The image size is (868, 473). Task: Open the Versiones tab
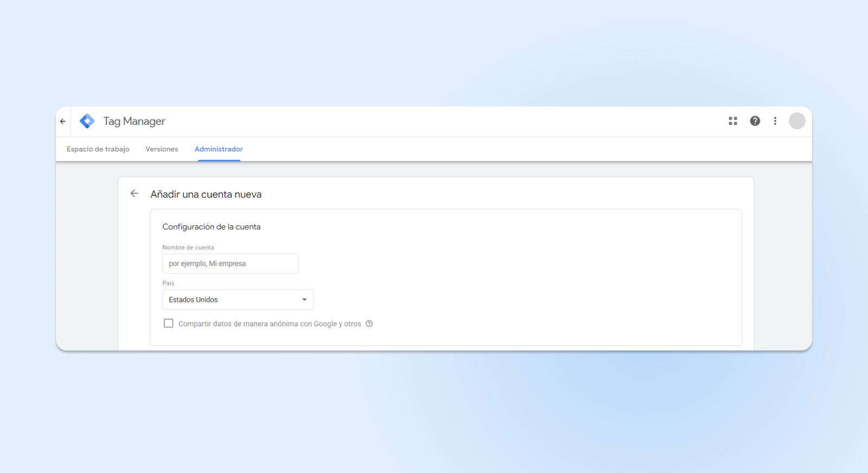162,149
